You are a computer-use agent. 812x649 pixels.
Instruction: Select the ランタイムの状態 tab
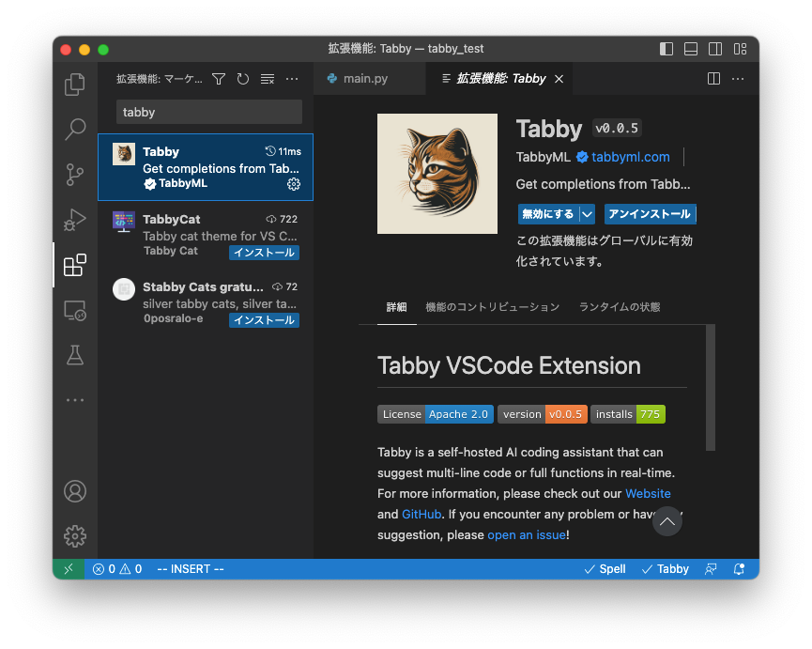(x=620, y=306)
